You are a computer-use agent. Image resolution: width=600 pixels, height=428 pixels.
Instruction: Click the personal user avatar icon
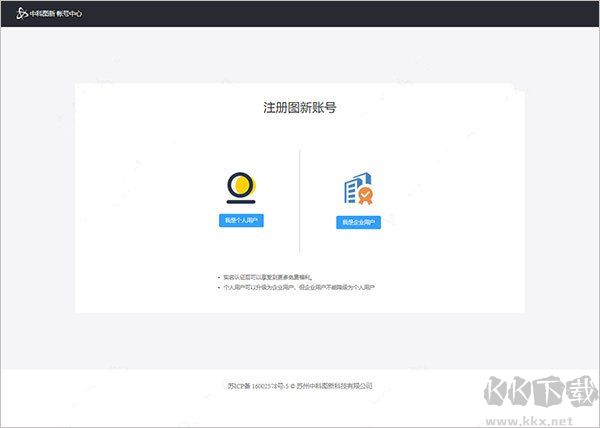pos(241,188)
